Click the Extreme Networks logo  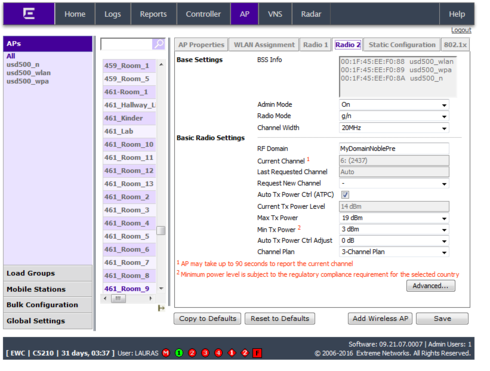click(x=29, y=14)
